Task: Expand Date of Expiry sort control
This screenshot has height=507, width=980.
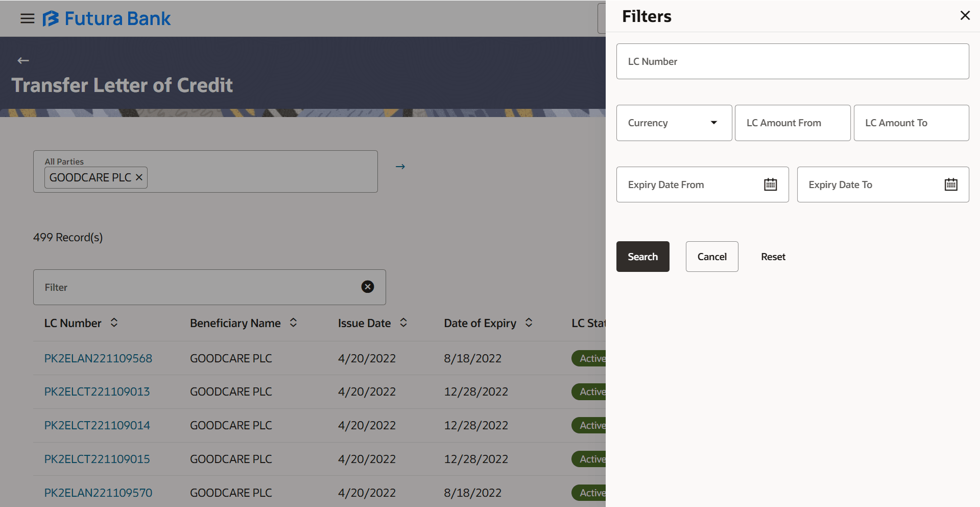Action: coord(529,322)
